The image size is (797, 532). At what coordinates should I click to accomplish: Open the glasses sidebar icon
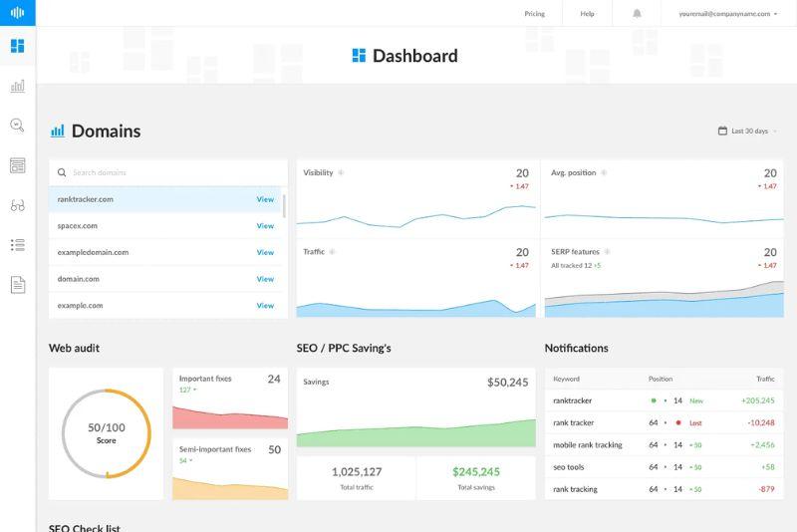pos(17,205)
